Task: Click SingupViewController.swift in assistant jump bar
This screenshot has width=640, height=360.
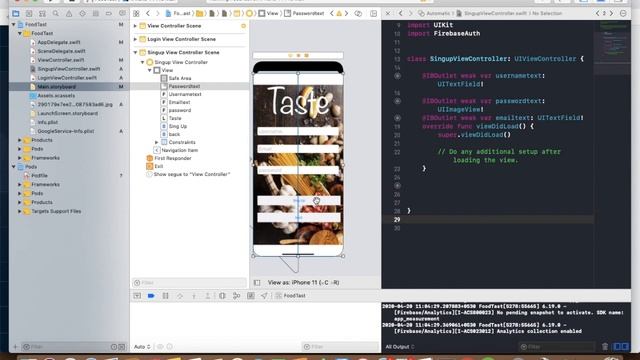Action: (491, 13)
